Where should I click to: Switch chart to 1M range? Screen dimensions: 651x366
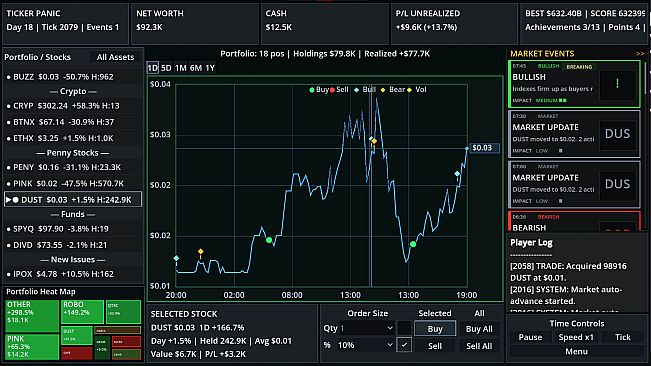[180, 68]
